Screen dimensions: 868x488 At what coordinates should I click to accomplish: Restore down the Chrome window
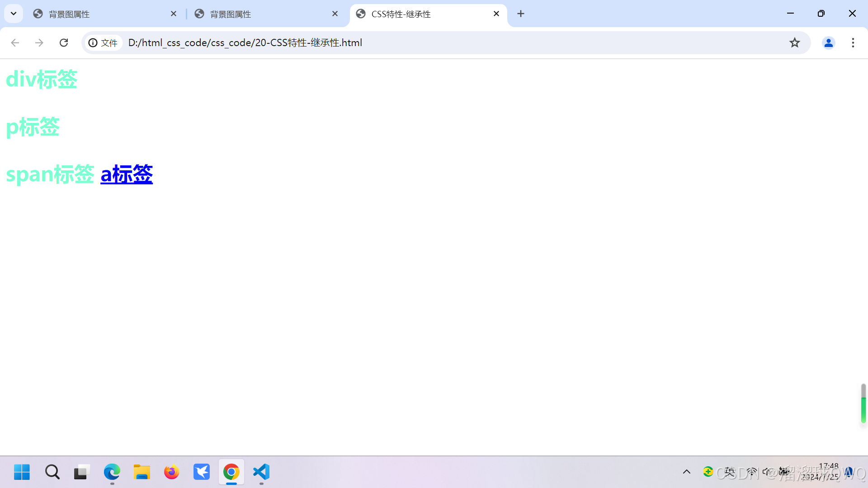821,14
